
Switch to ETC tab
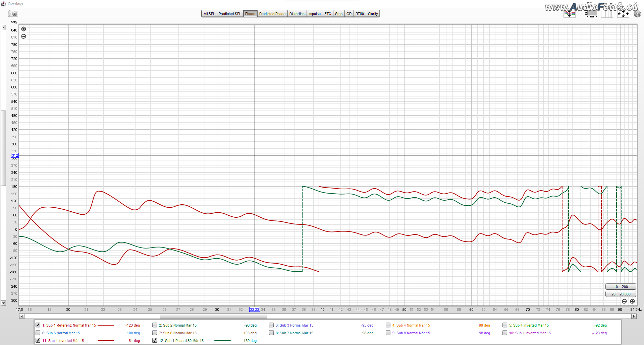pyautogui.click(x=328, y=14)
